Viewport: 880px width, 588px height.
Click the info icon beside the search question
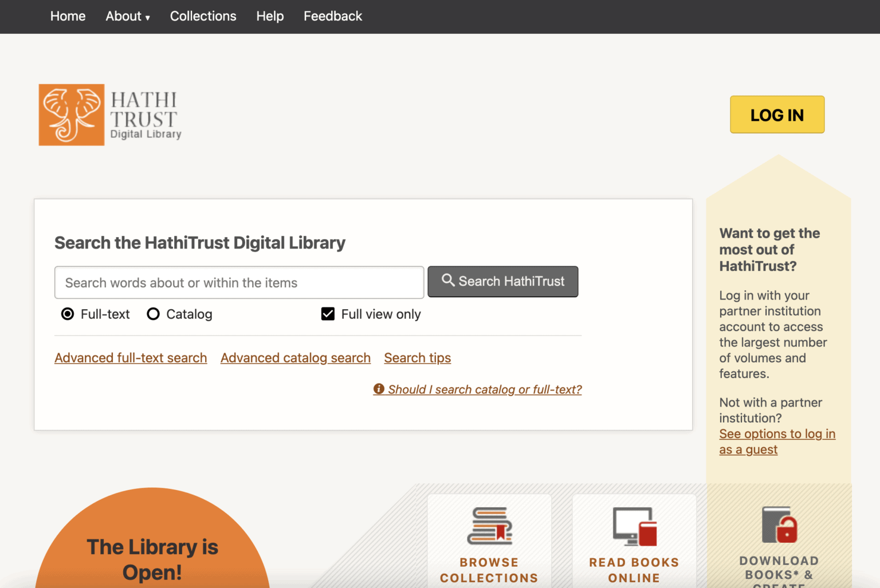coord(378,389)
